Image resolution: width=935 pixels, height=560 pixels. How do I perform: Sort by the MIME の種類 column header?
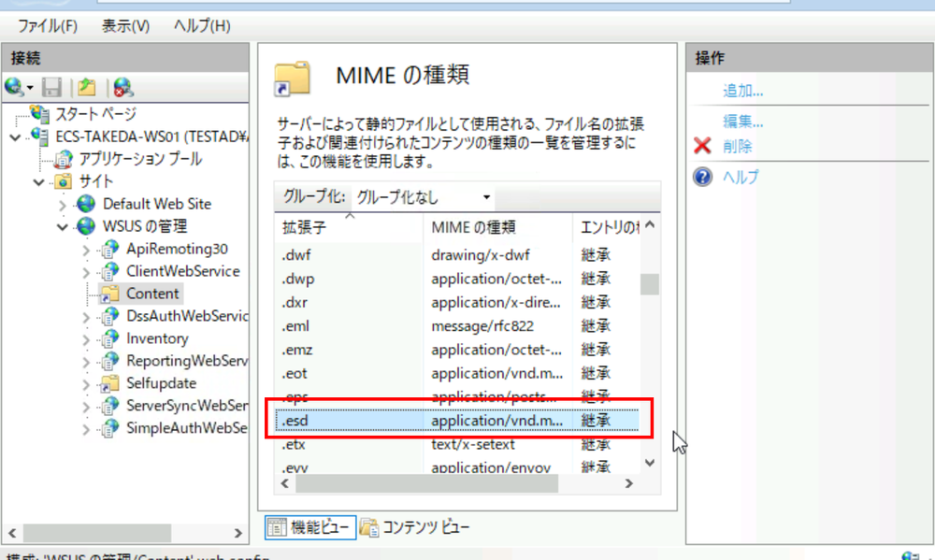point(498,227)
